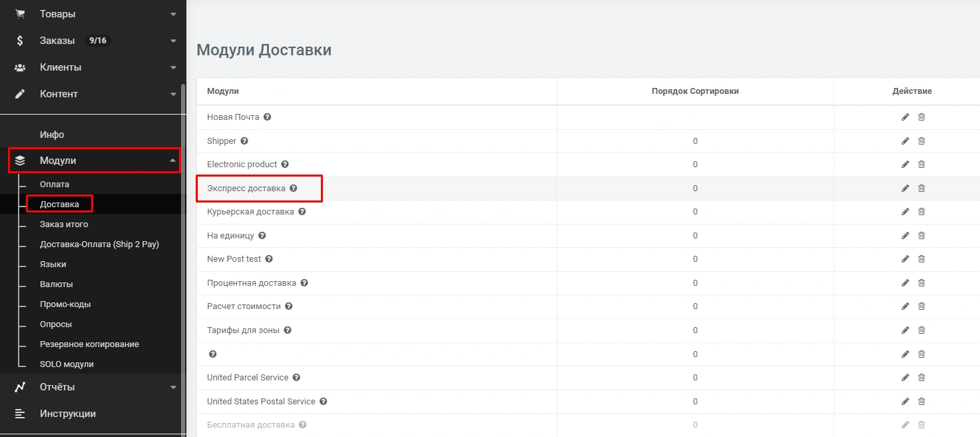Delete the Shipper module via trash icon

[921, 141]
